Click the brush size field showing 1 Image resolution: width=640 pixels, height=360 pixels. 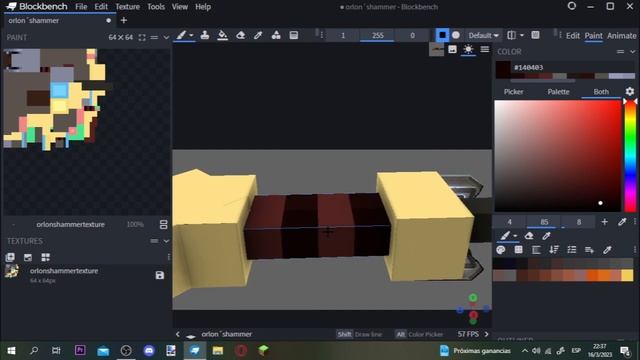coord(343,36)
